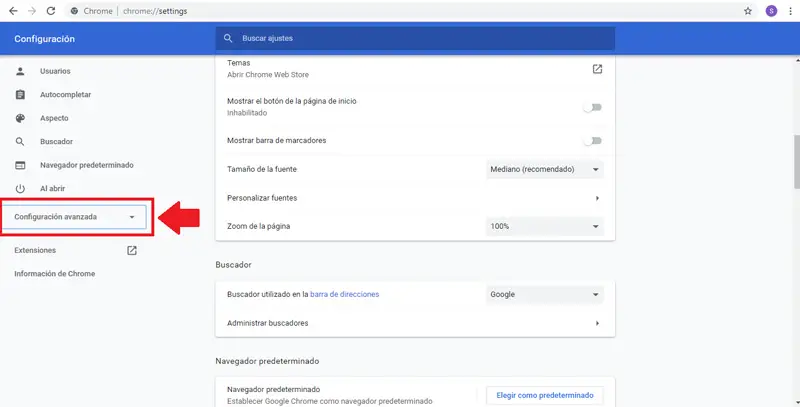This screenshot has width=800, height=407.
Task: Open Información de Chrome
Action: coord(55,273)
